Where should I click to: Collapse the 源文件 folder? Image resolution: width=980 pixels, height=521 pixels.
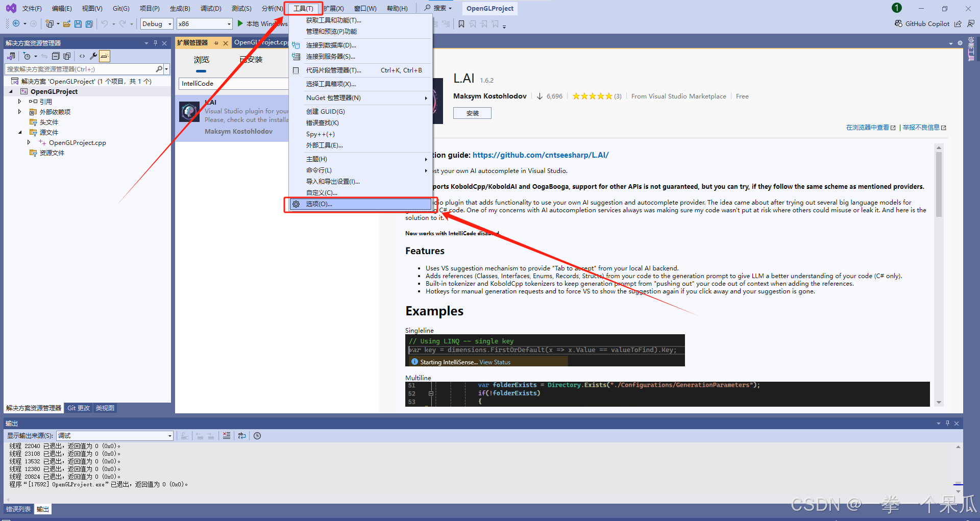click(20, 132)
